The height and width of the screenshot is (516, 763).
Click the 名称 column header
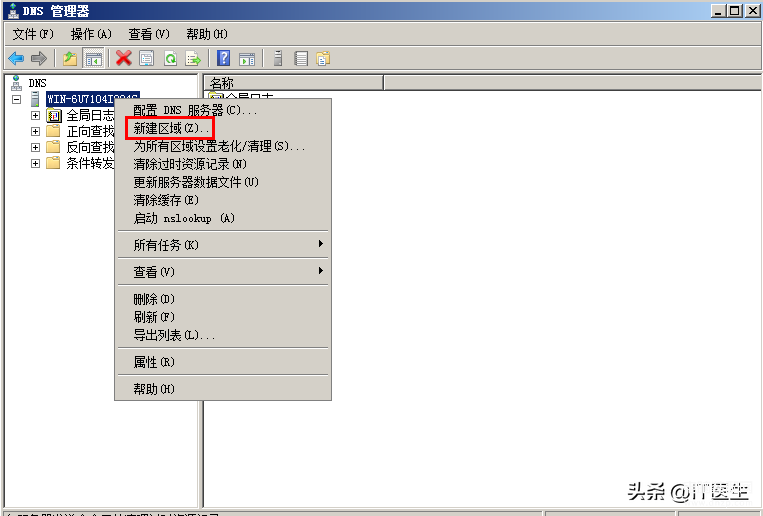pyautogui.click(x=294, y=83)
